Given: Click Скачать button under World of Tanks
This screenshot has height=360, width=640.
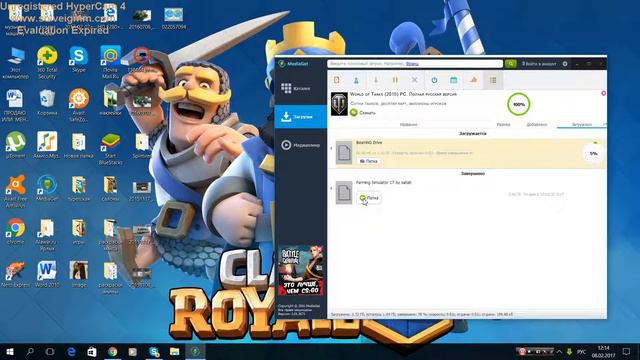Looking at the screenshot, I should point(363,112).
